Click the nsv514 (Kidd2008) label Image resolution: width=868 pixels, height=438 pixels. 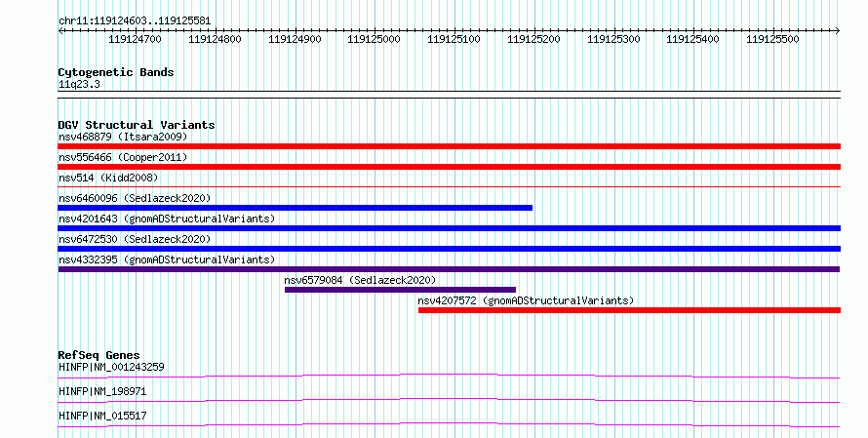pos(108,178)
